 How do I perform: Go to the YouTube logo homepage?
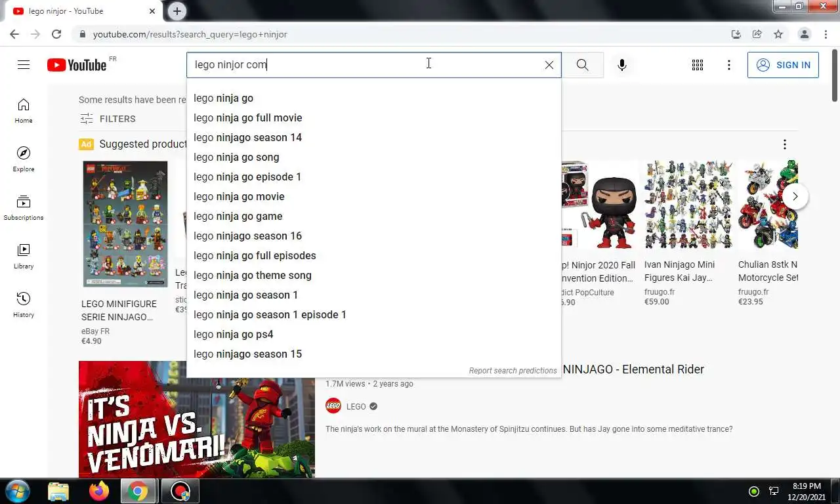point(77,64)
